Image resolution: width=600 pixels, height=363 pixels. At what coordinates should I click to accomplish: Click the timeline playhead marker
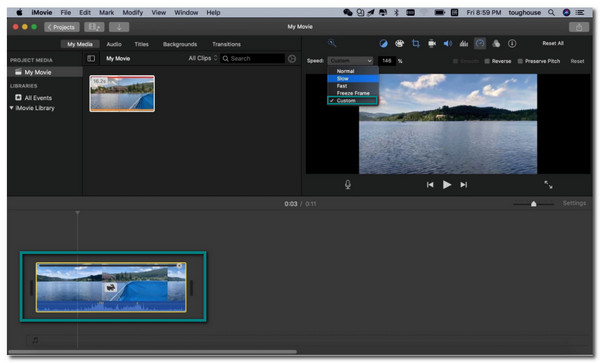point(77,213)
